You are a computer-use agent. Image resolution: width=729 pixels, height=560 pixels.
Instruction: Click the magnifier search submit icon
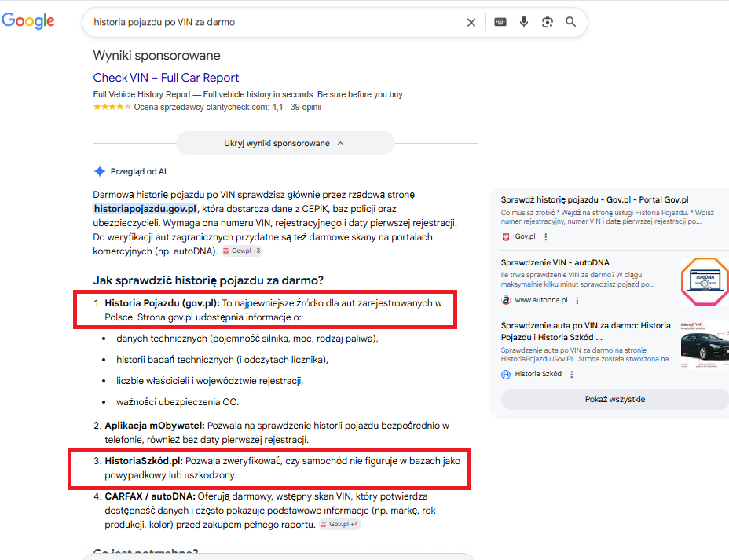click(571, 22)
